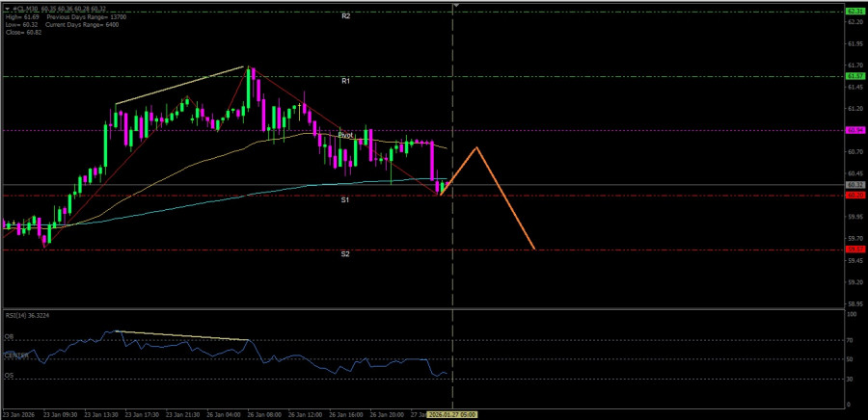The width and height of the screenshot is (868, 420).
Task: Select the S1 support level label
Action: click(x=344, y=199)
